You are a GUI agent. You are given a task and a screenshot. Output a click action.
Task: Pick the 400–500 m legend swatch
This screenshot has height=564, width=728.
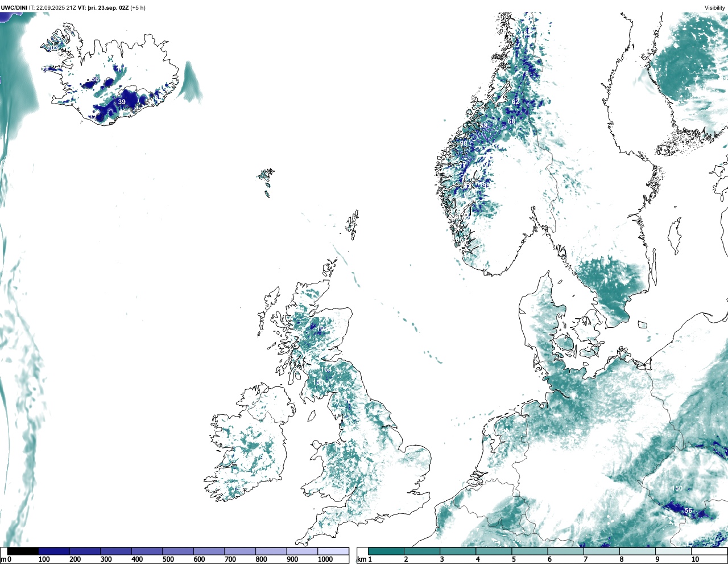147,551
